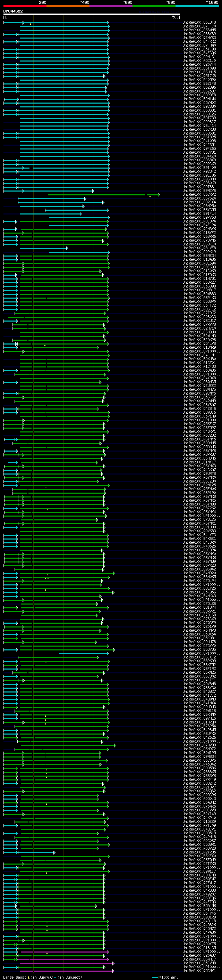Click the query end position 583
The height and width of the screenshot is (980, 222).
click(175, 17)
